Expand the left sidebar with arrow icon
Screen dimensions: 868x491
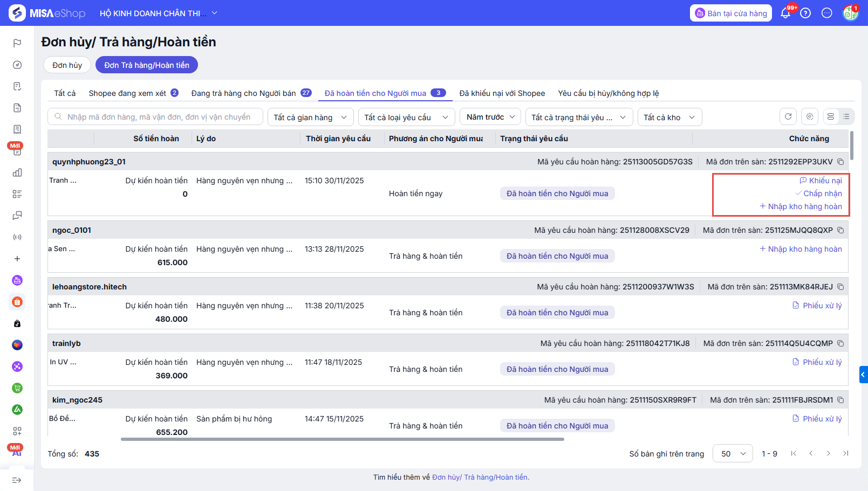17,480
